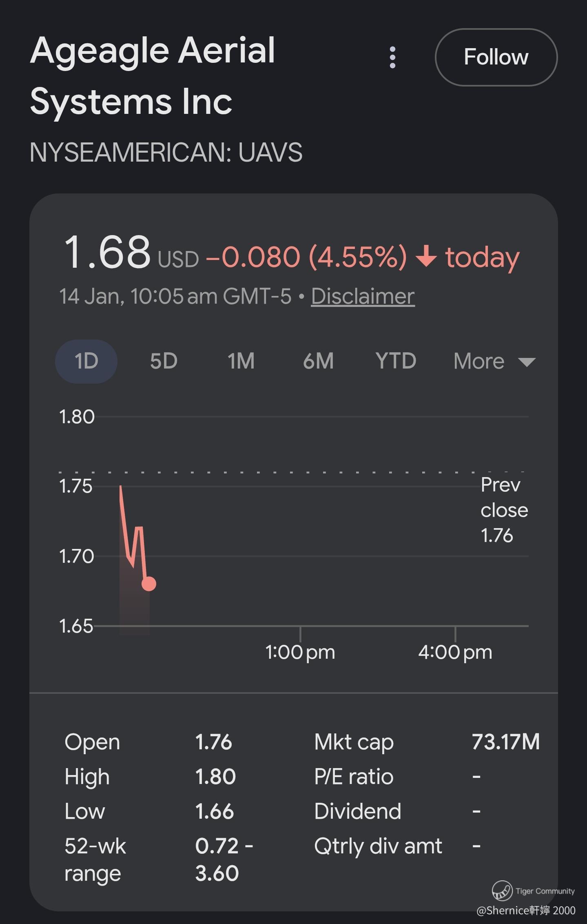Click the Tiger Community logo icon
The image size is (587, 924).
click(502, 891)
